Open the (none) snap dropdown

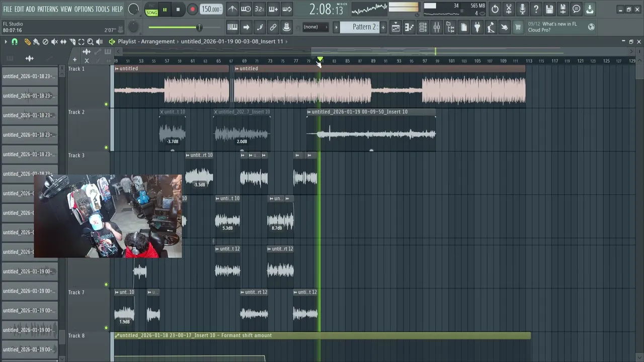coord(315,27)
